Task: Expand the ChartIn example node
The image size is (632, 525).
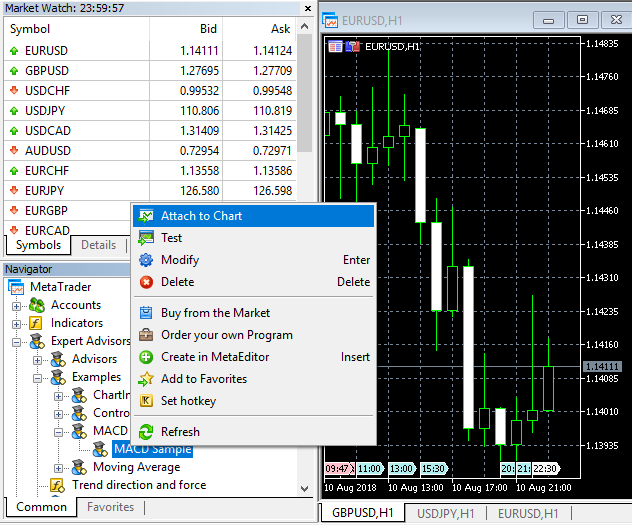Action: coord(58,396)
